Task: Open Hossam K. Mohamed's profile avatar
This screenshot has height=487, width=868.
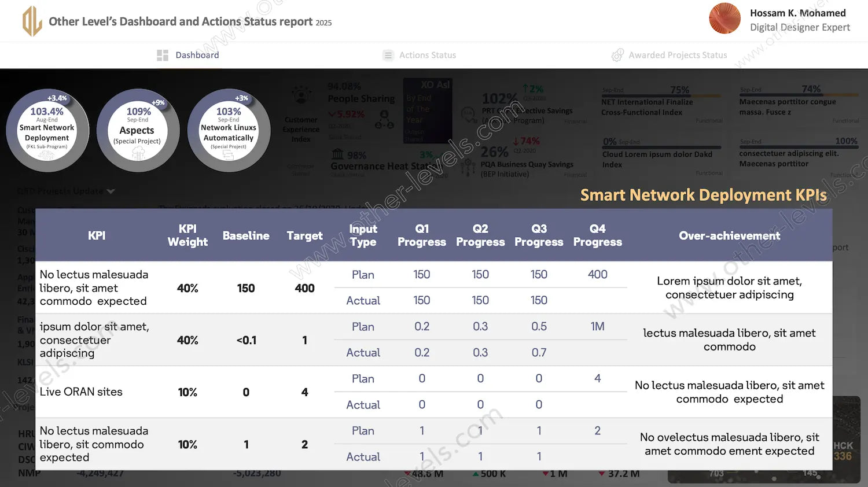Action: [x=724, y=19]
